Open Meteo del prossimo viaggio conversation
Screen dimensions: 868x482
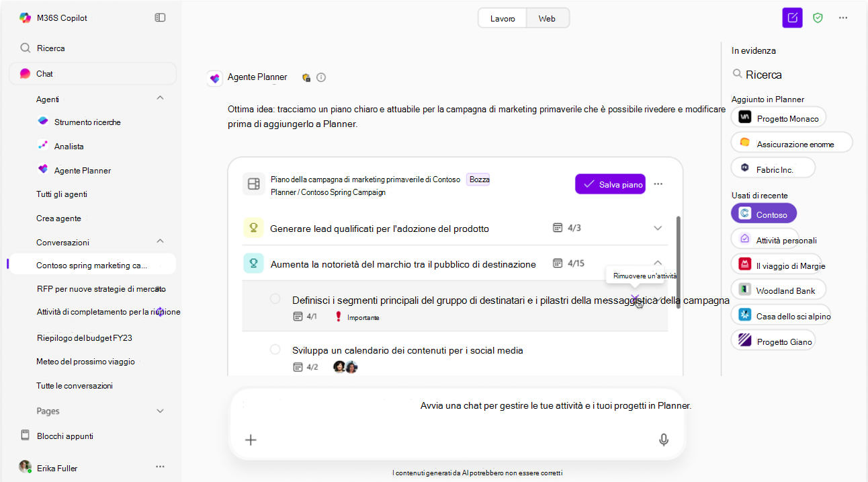(x=86, y=361)
